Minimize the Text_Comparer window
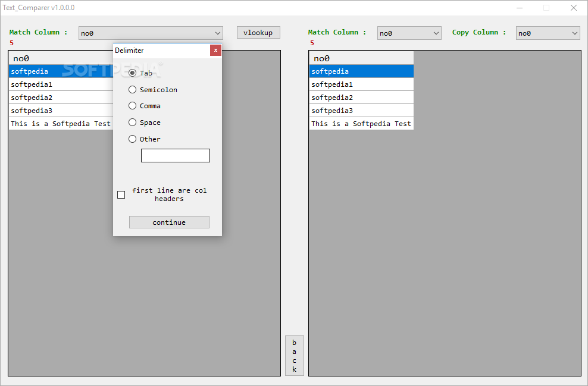The image size is (588, 386). (520, 8)
